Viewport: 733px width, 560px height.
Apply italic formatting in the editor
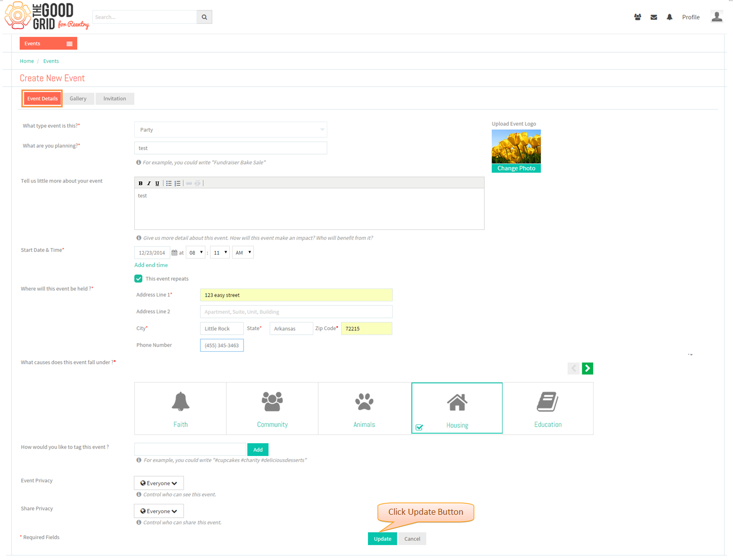149,183
